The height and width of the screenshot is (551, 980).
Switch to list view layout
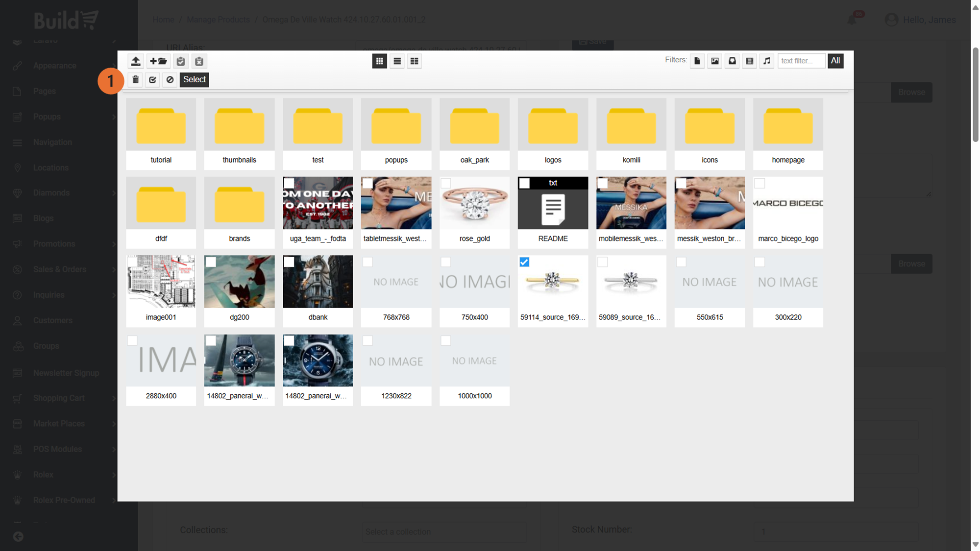397,61
